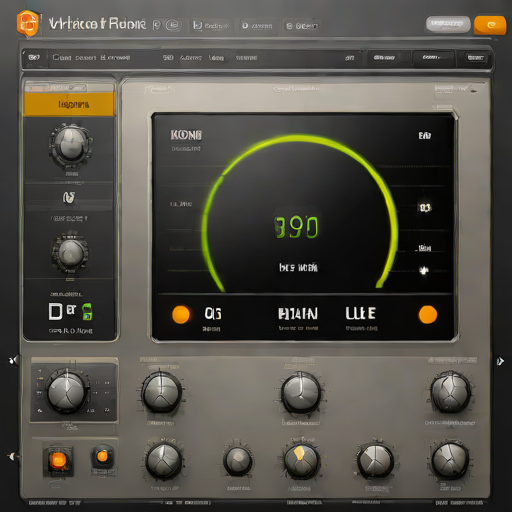512x512 pixels.
Task: Click the white square icon in left panel
Action: pyautogui.click(x=55, y=311)
